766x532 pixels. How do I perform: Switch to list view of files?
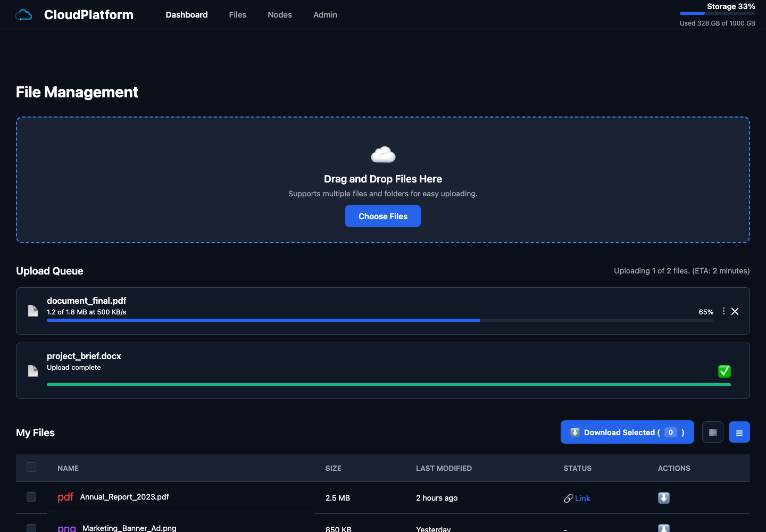pos(739,432)
